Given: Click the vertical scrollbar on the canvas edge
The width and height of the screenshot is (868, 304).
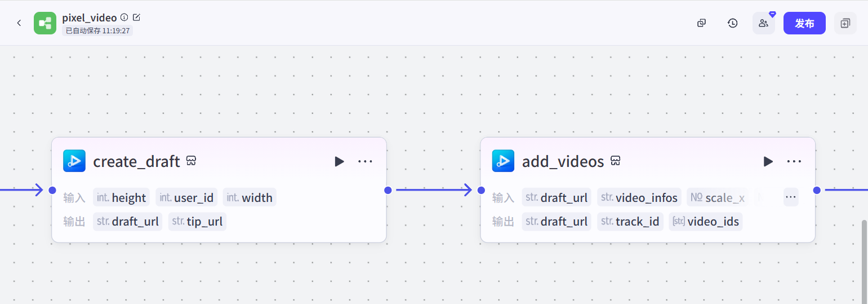Looking at the screenshot, I should (x=865, y=262).
